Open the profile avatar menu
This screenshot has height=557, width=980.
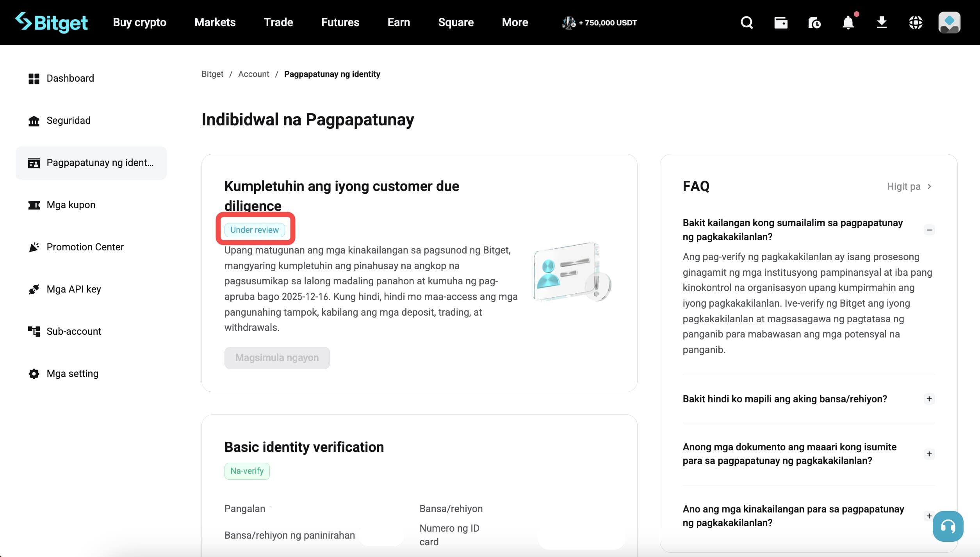tap(949, 22)
